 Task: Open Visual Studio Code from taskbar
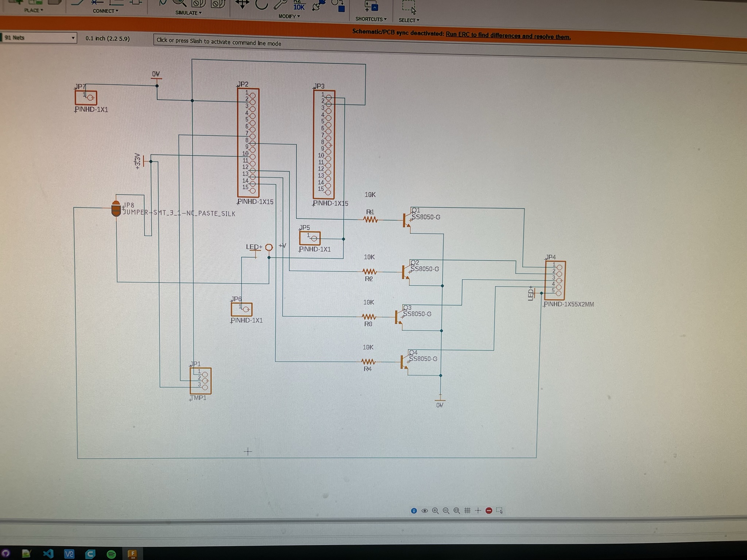tap(48, 554)
